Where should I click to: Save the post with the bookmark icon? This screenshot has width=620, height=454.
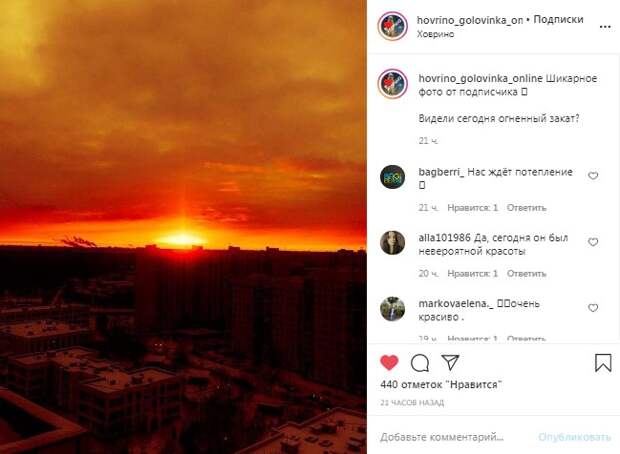pyautogui.click(x=603, y=362)
